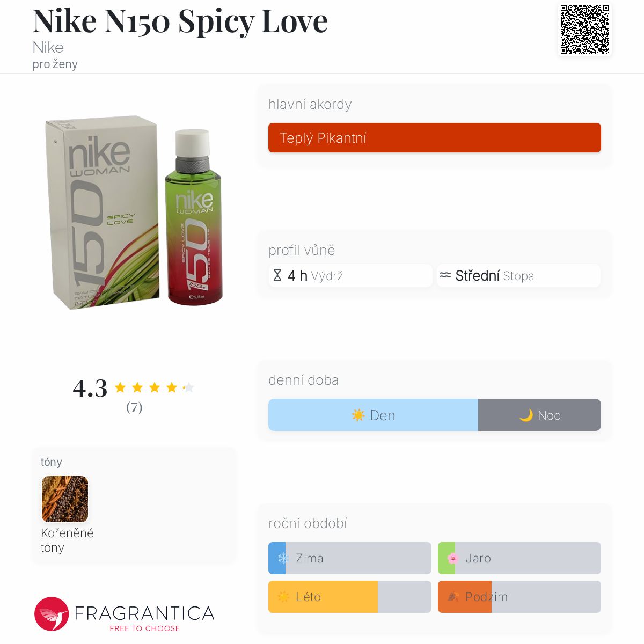Click the Fragrantica hummingbird logo
644x644 pixels.
(x=52, y=614)
